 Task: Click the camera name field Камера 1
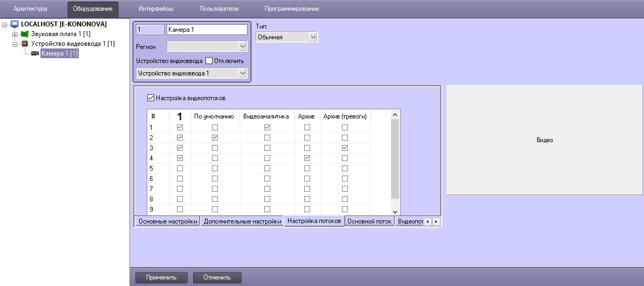[207, 30]
